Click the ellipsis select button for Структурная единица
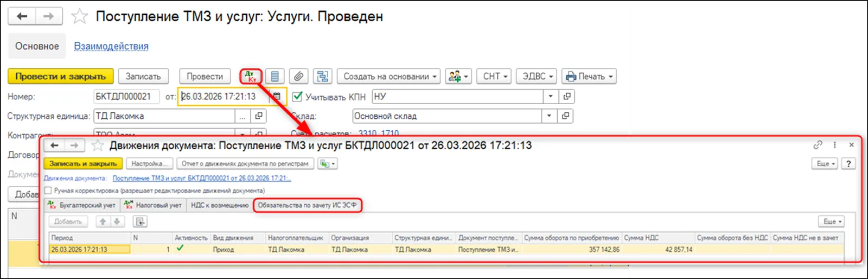Screen dimensions: 868x279 coord(242,116)
